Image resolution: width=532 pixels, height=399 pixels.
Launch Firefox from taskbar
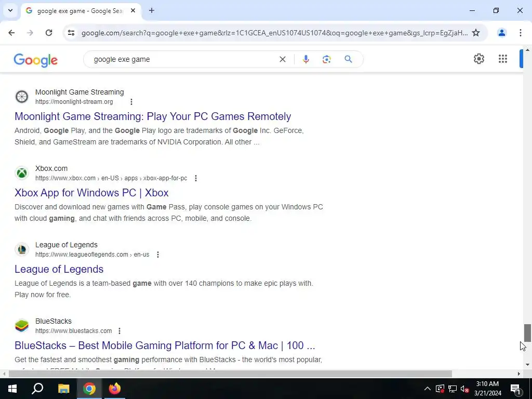(115, 389)
